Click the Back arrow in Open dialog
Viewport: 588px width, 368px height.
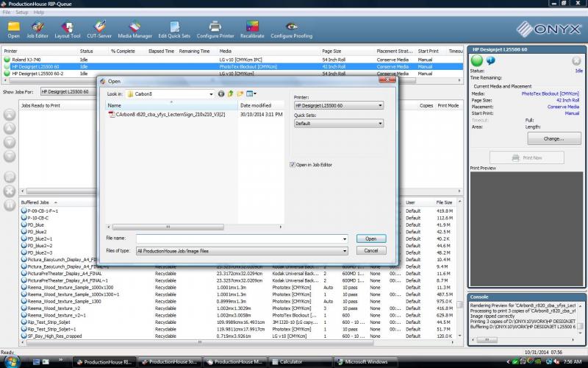(221, 94)
